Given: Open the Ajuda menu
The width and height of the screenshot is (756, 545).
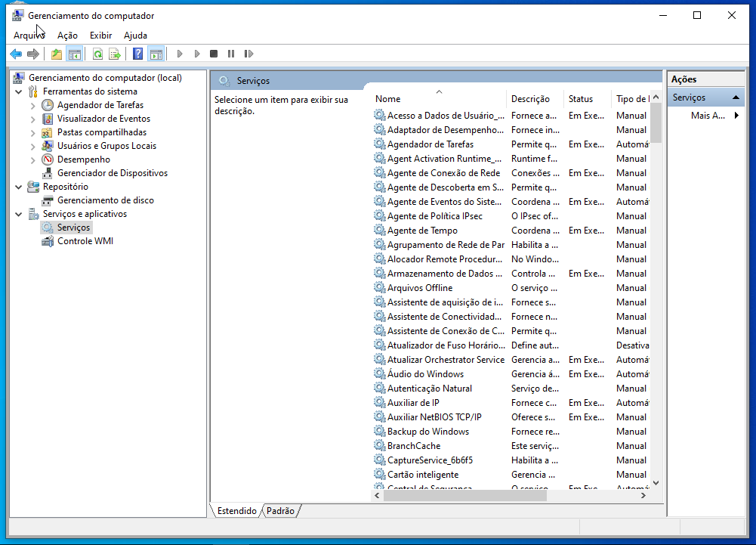Looking at the screenshot, I should [x=135, y=36].
